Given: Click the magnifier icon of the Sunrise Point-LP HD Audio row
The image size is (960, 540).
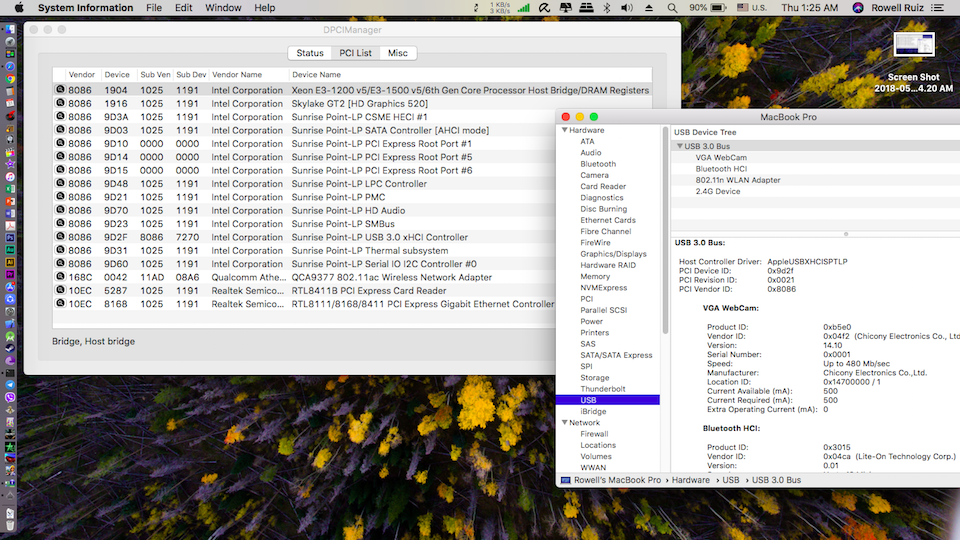Looking at the screenshot, I should [x=60, y=210].
